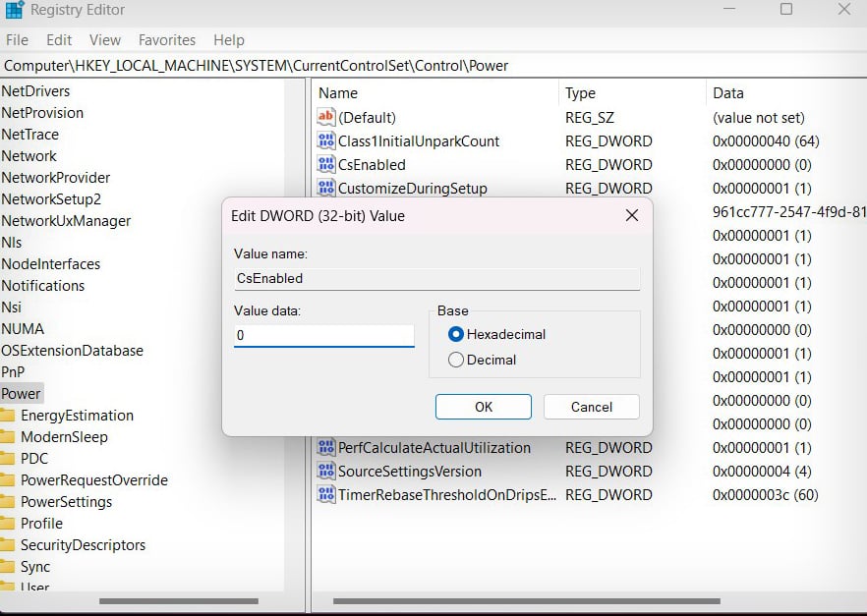Screen dimensions: 867x616
Task: Click the EnergyEstimation folder icon
Action: click(x=7, y=415)
